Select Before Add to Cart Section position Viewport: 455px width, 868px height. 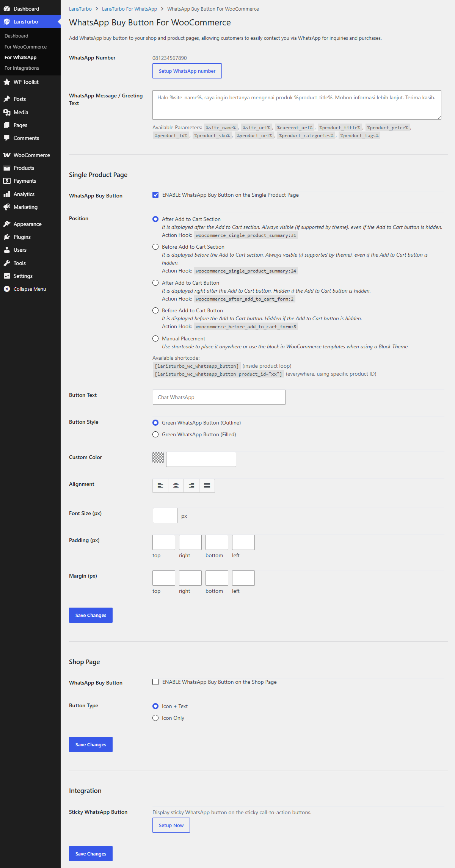point(155,247)
